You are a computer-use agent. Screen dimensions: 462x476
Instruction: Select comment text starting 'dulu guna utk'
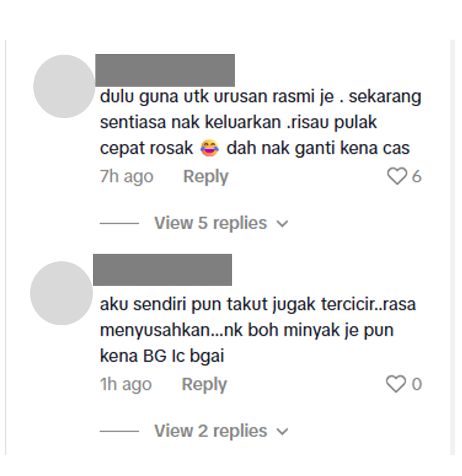pyautogui.click(x=261, y=122)
